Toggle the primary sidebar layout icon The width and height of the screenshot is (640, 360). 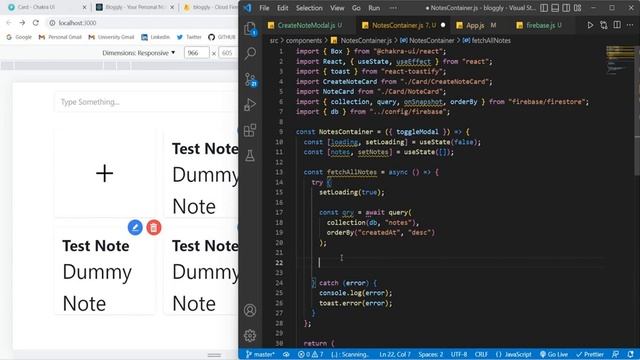pyautogui.click(x=544, y=8)
